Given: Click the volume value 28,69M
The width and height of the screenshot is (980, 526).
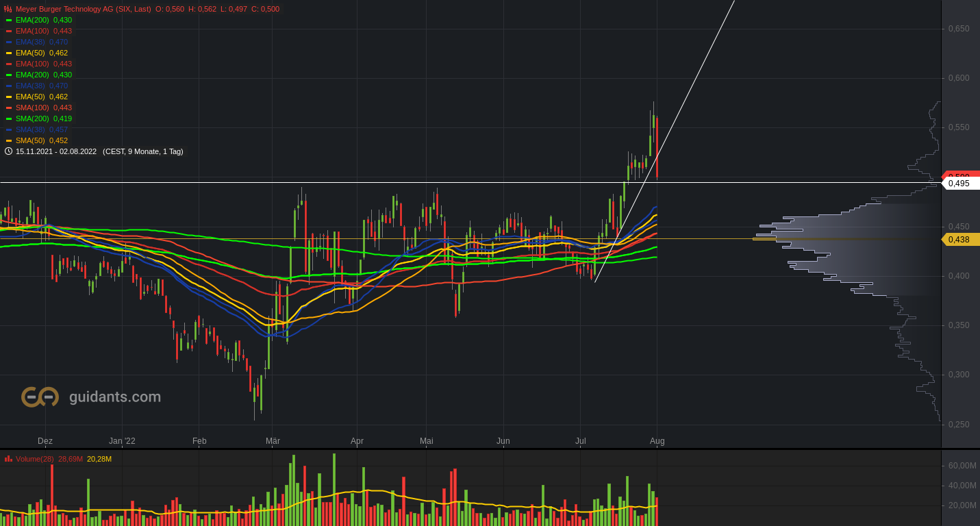Looking at the screenshot, I should [x=71, y=459].
